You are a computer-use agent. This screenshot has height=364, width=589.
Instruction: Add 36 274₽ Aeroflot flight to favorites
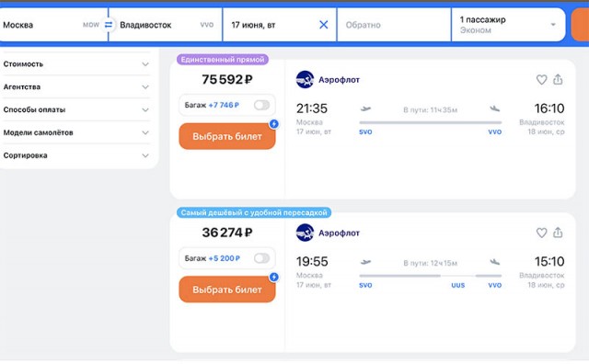(x=541, y=233)
